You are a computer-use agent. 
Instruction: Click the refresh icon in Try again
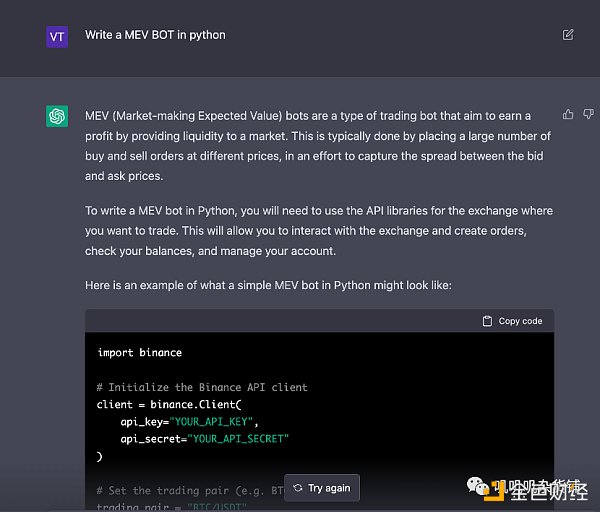298,488
